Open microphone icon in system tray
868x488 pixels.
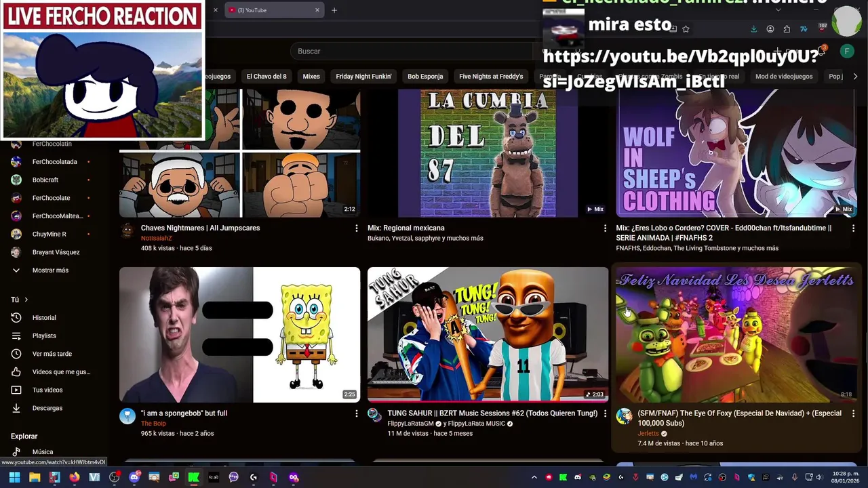(x=794, y=477)
